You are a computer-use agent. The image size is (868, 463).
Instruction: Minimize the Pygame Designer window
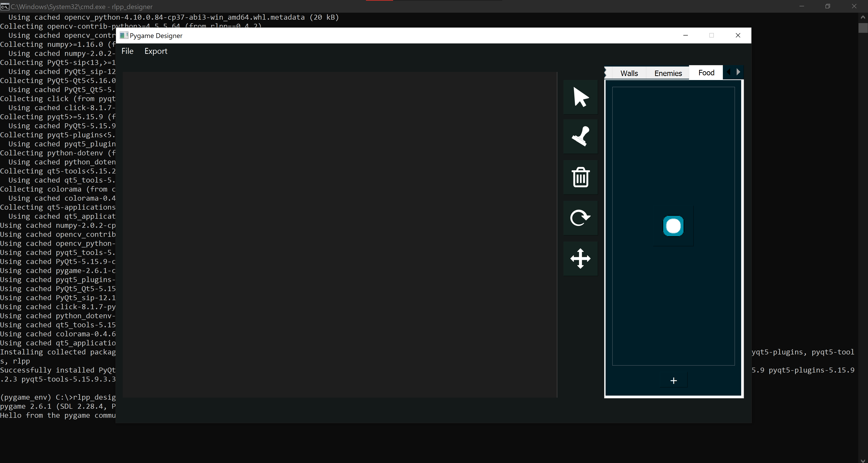(x=685, y=36)
